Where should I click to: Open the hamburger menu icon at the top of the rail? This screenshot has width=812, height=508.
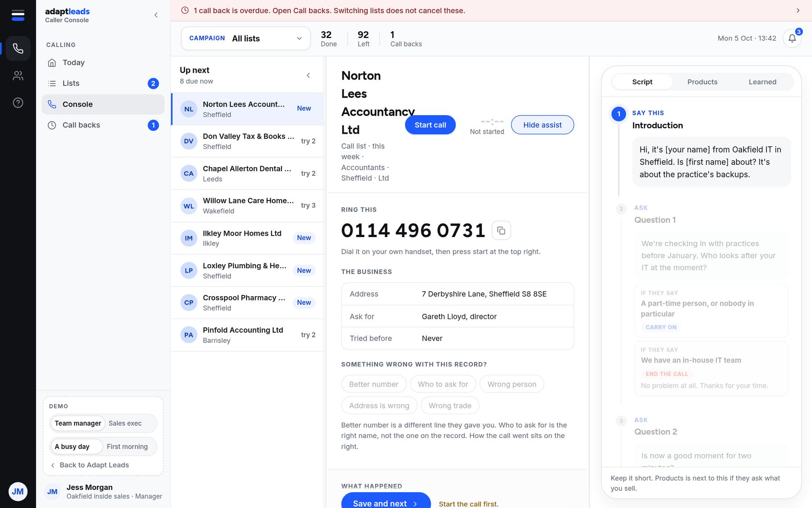click(x=18, y=15)
